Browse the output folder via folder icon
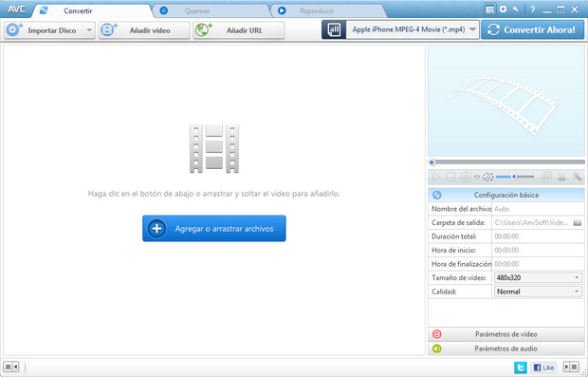This screenshot has height=377, width=588. tap(578, 222)
